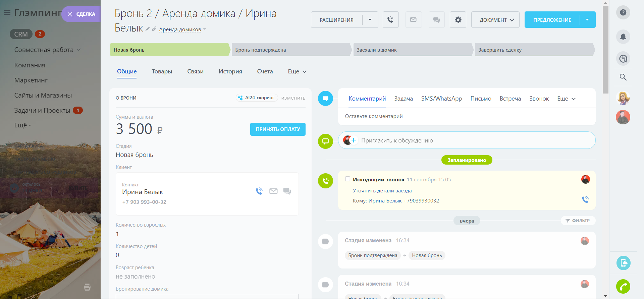Set stage to Бронь подтверждена
This screenshot has width=644, height=299.
pos(290,50)
